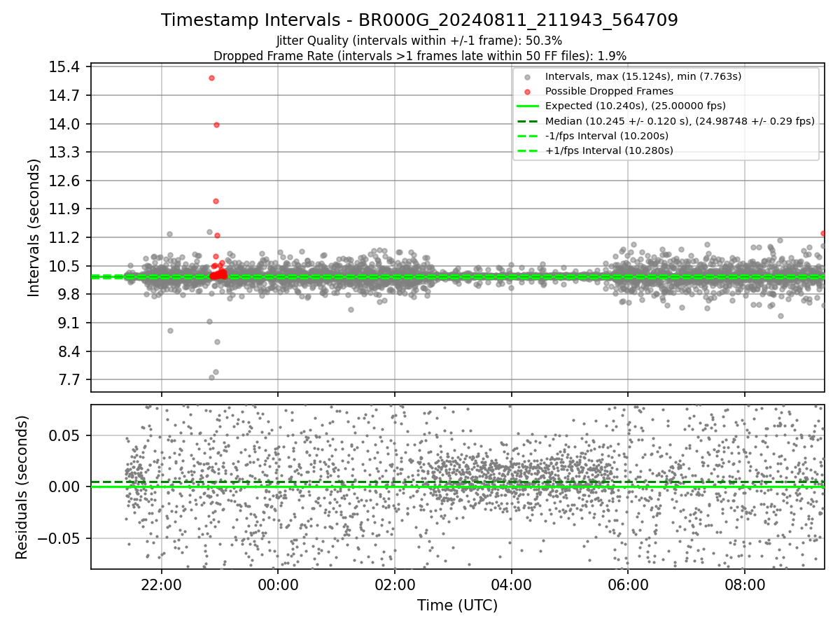This screenshot has width=840, height=630.
Task: Click the '04:00' x-axis tick label
Action: pyautogui.click(x=511, y=586)
